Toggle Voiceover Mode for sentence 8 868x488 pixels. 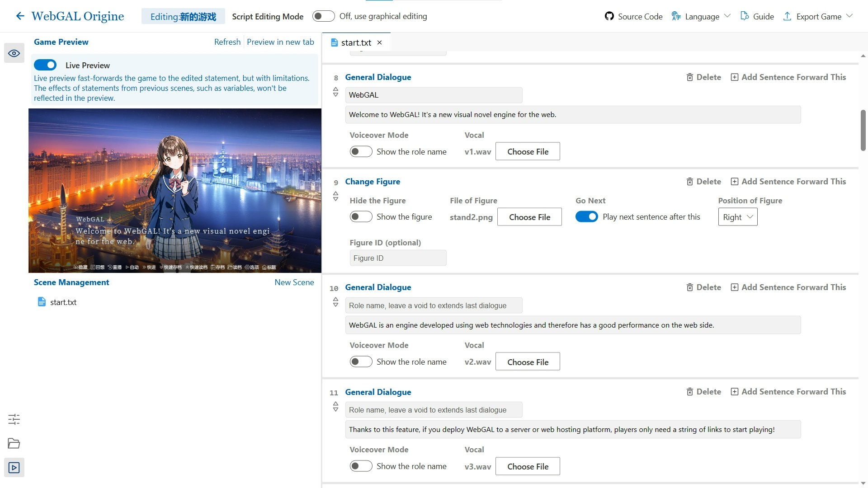pyautogui.click(x=361, y=151)
